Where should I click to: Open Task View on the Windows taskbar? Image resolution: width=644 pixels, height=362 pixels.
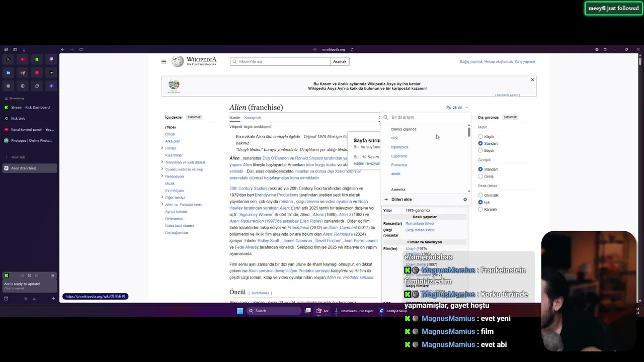(x=308, y=311)
